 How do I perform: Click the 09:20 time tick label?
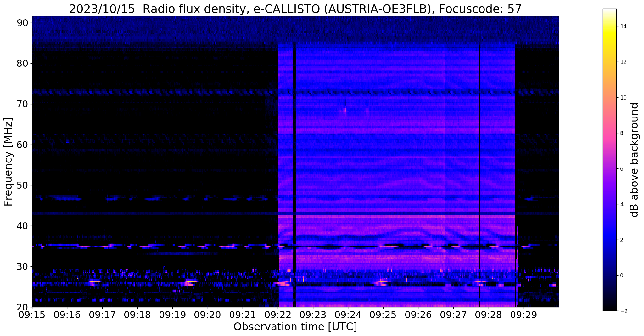pyautogui.click(x=207, y=315)
